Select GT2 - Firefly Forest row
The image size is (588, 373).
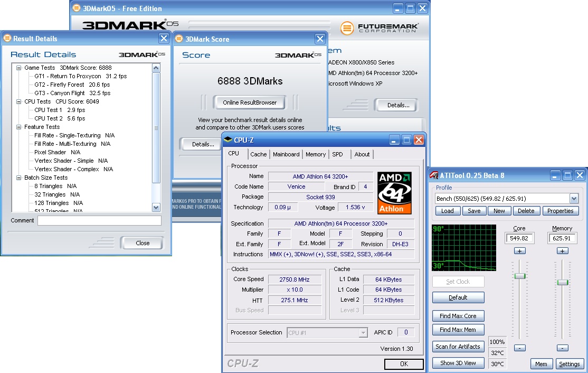click(x=72, y=85)
